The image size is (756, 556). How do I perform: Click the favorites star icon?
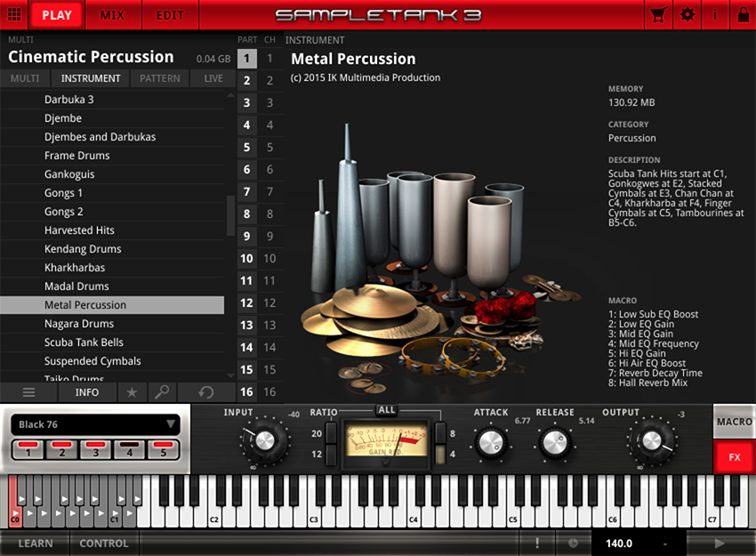[132, 392]
